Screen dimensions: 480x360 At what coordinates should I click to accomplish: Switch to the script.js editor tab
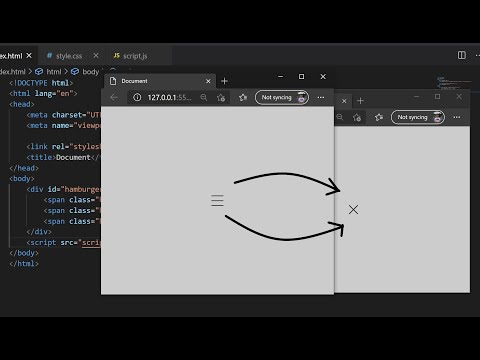point(135,56)
